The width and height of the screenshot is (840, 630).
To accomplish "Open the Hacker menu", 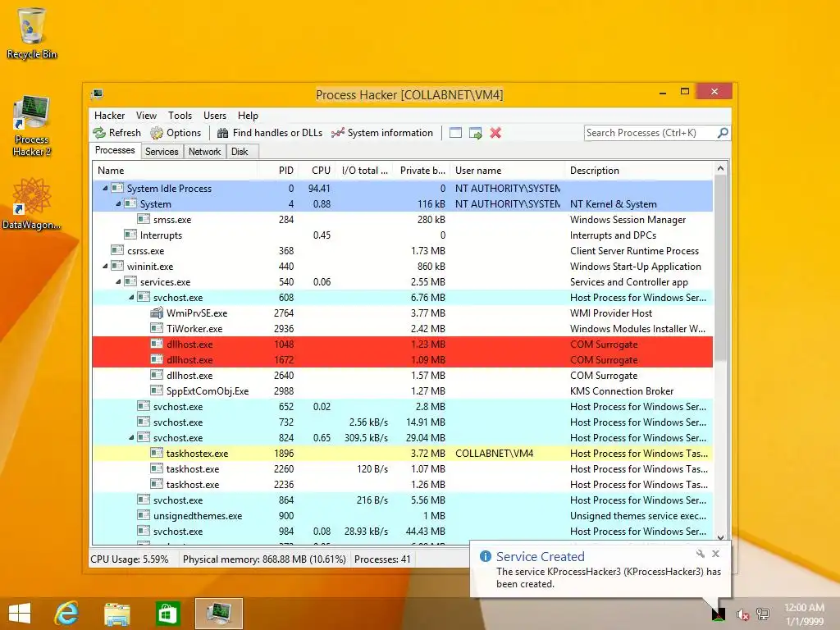I will [x=109, y=115].
